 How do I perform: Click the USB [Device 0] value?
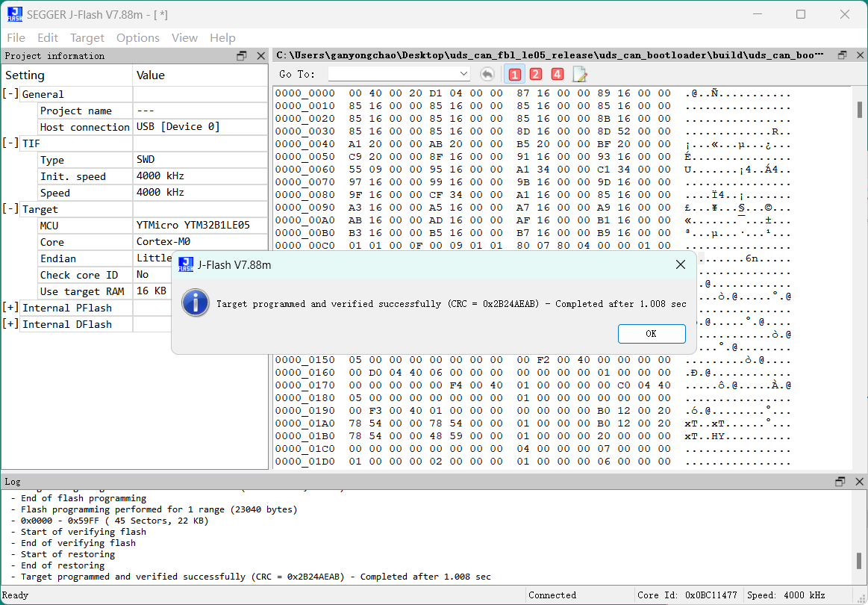click(x=178, y=127)
